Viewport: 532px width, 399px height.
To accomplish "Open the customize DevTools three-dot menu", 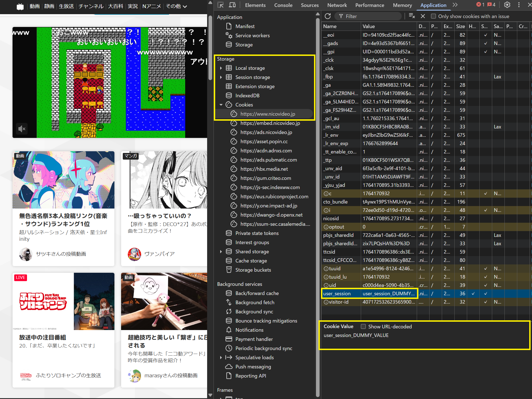I will coord(518,5).
